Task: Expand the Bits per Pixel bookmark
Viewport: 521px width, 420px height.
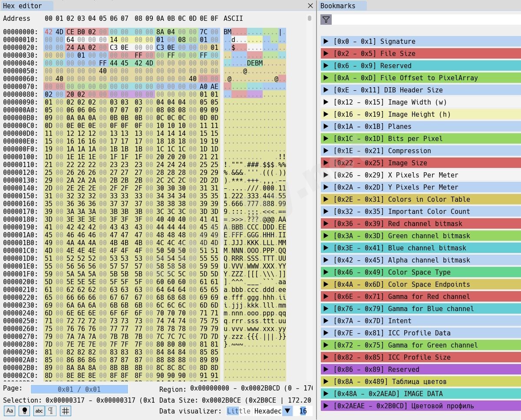Action: [326, 139]
